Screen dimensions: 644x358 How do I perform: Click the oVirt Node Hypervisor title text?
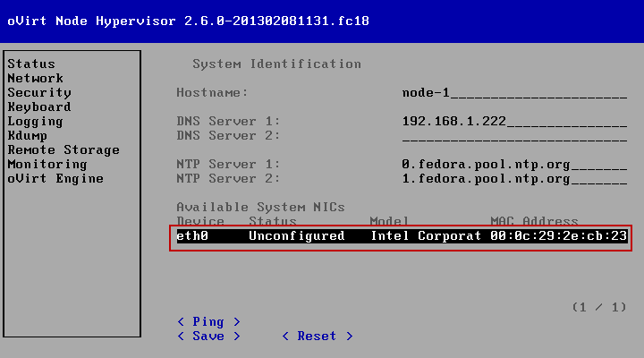point(188,21)
